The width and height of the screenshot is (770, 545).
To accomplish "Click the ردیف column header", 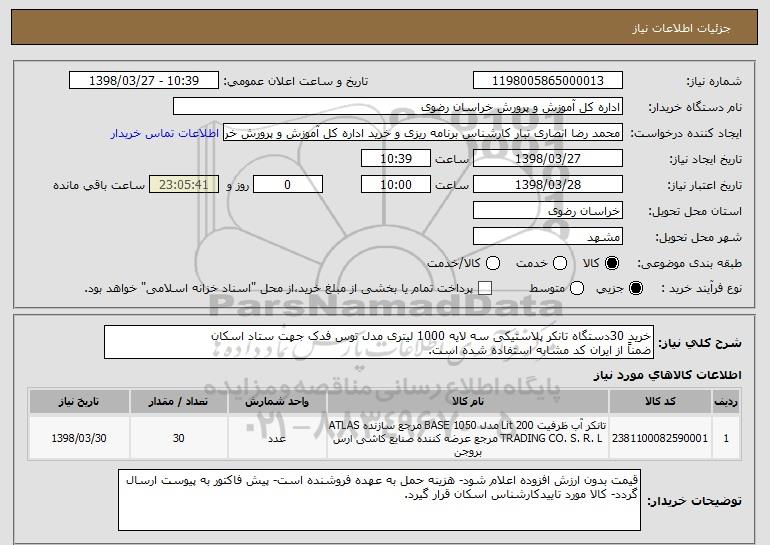I will point(726,402).
